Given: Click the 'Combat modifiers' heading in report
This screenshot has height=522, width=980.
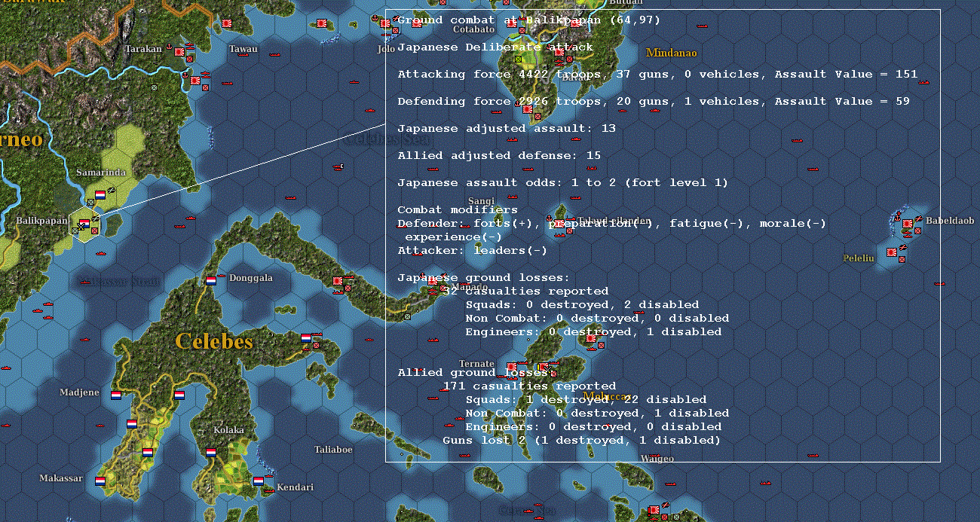Looking at the screenshot, I should [x=458, y=209].
